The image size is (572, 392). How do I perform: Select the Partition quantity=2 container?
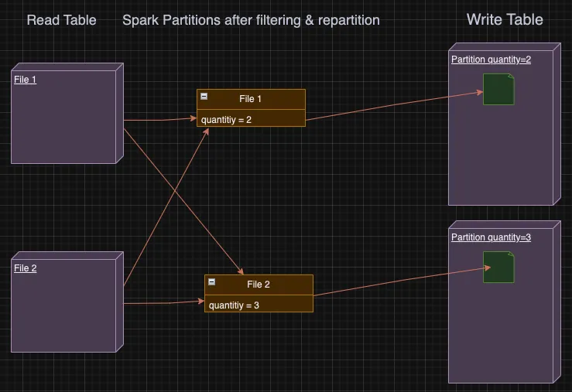(x=505, y=124)
